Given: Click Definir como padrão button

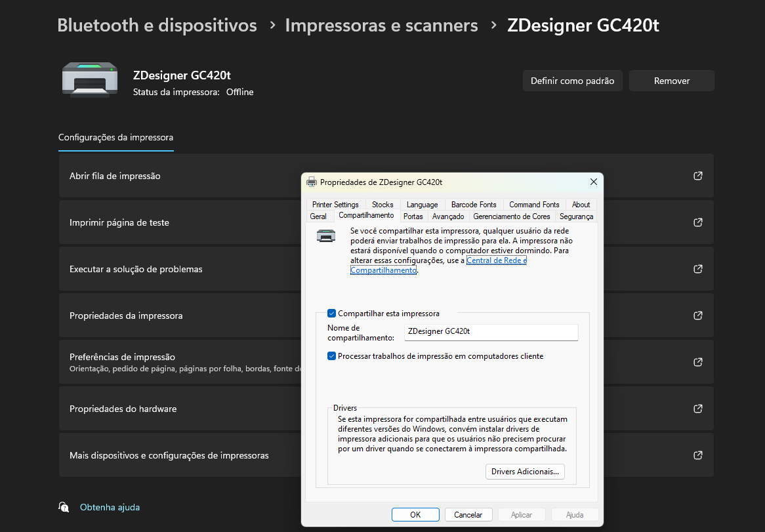Looking at the screenshot, I should 572,81.
